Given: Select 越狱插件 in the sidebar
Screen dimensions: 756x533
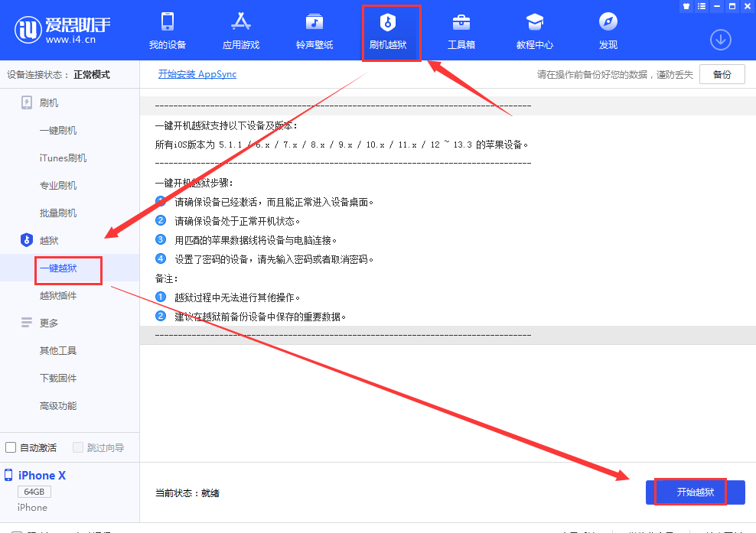Looking at the screenshot, I should (58, 295).
